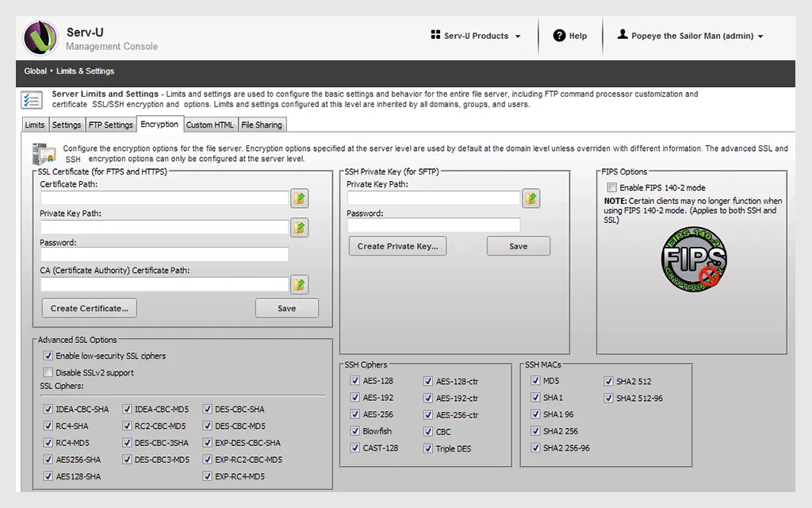This screenshot has height=508, width=812.
Task: Open file browser for SFTP Private Key Path
Action: click(530, 198)
